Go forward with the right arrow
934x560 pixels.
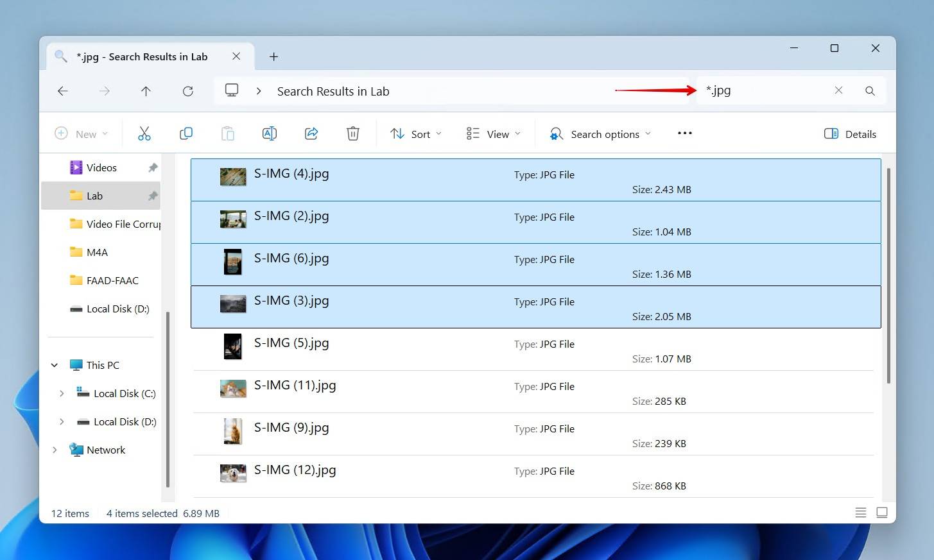pos(105,91)
